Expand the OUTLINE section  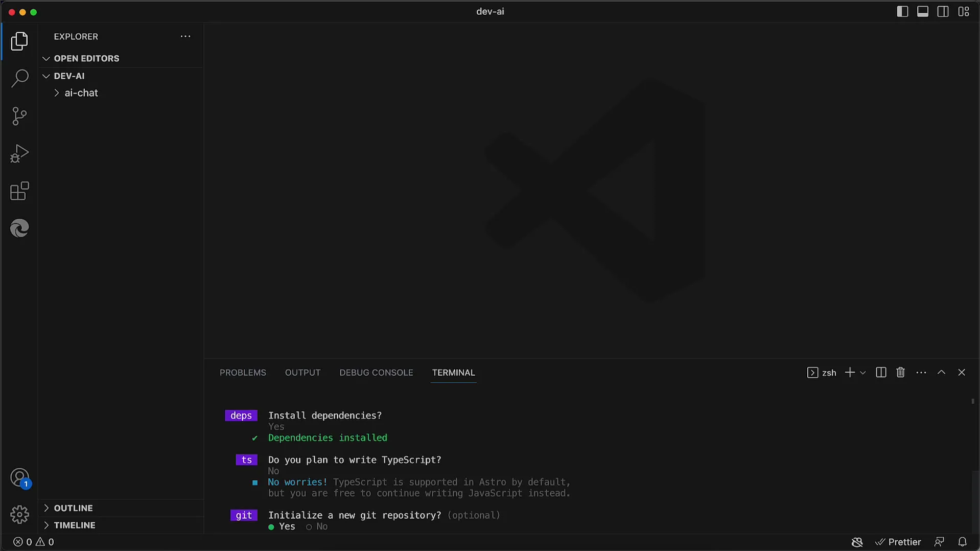coord(121,508)
